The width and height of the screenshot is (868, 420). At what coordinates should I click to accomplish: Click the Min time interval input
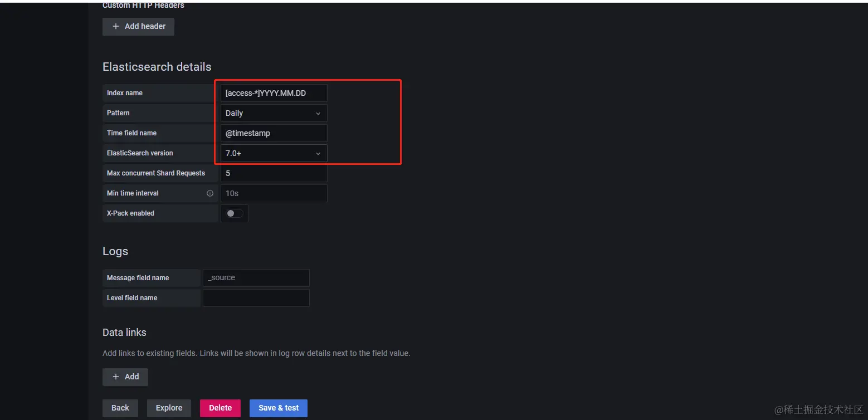pos(274,193)
